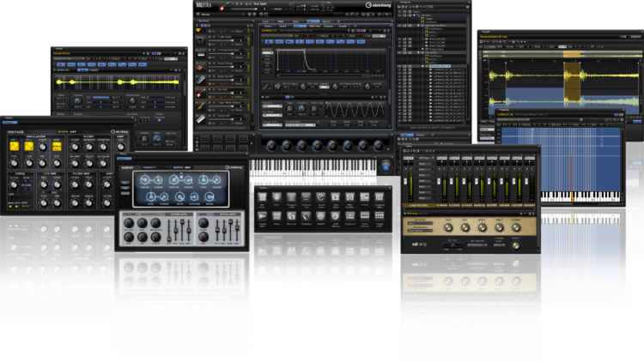Click first blue zone section button

click(269, 41)
